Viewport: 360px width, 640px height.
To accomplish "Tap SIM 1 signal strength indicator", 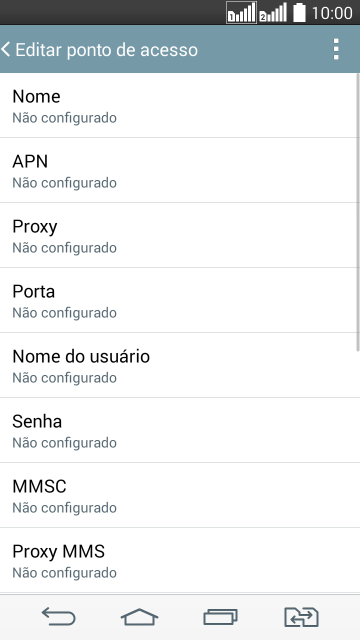I will pyautogui.click(x=241, y=13).
